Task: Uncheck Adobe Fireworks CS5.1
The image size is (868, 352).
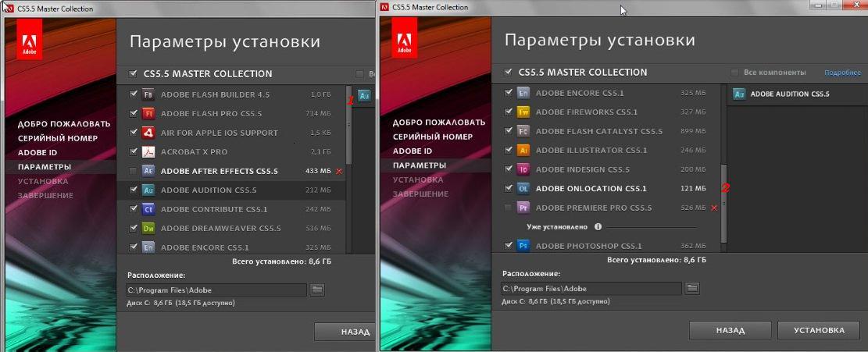Action: click(508, 112)
